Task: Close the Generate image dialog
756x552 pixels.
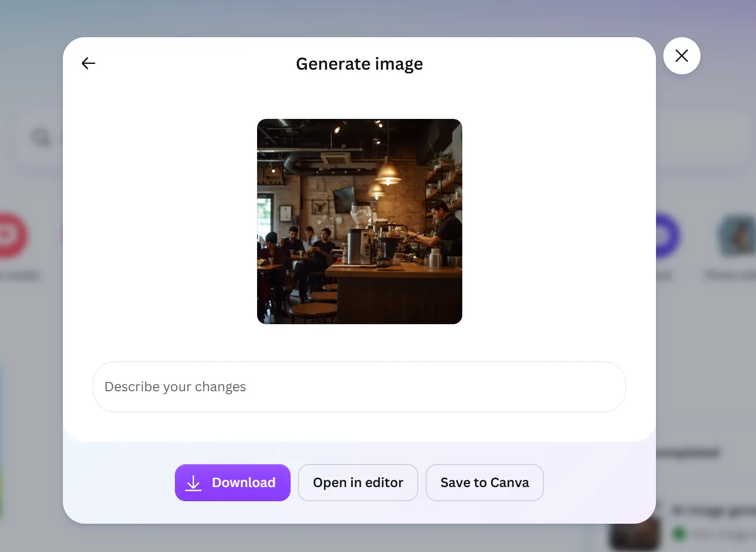Action: point(682,56)
